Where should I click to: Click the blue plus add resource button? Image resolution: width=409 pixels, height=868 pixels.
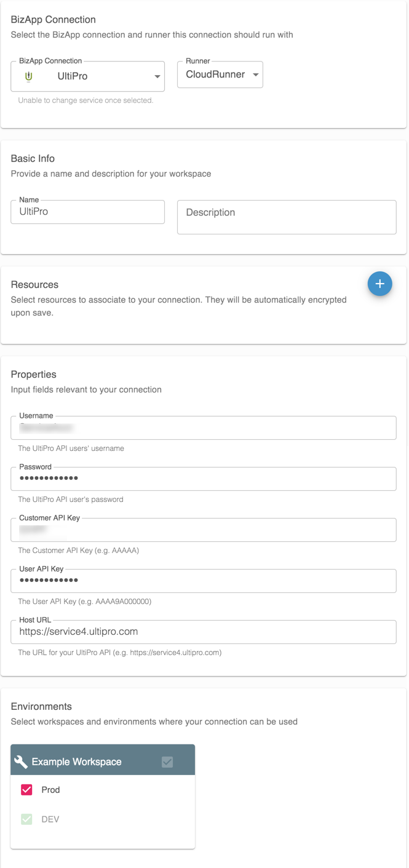(x=379, y=284)
